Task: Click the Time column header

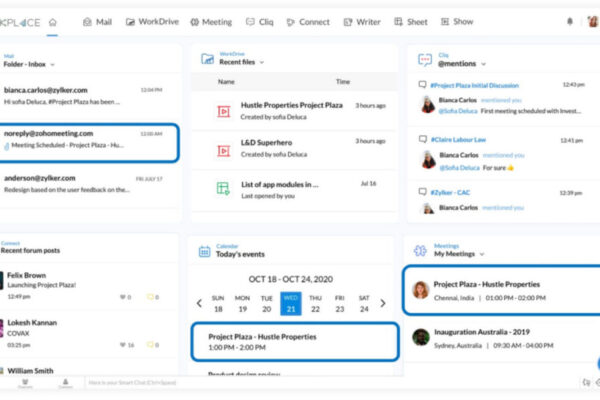Action: (x=343, y=82)
